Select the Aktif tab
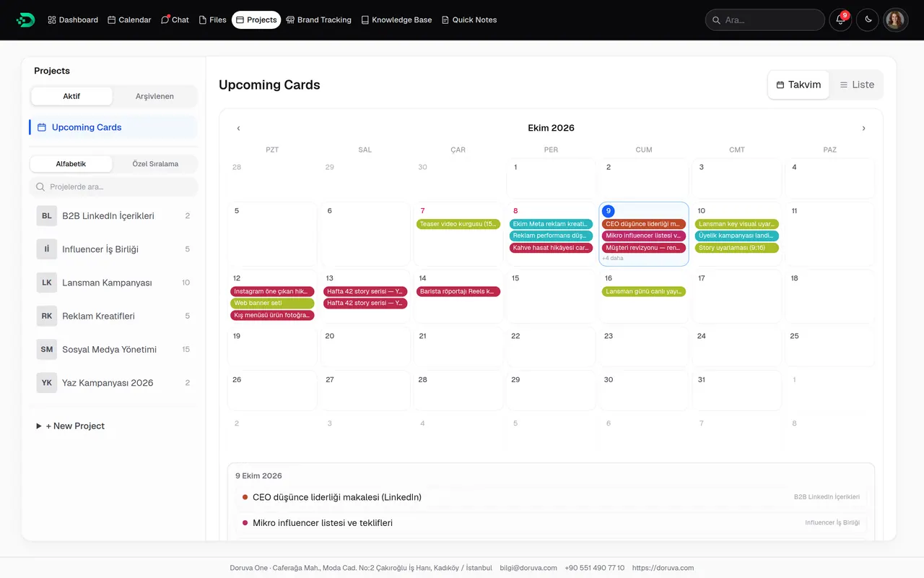 pyautogui.click(x=71, y=96)
